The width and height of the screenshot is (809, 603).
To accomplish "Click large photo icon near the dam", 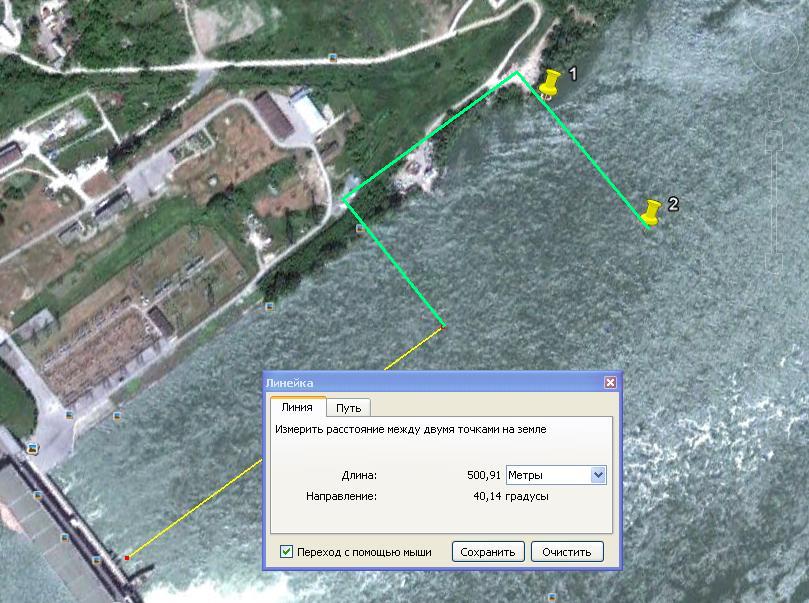I will coord(33,448).
